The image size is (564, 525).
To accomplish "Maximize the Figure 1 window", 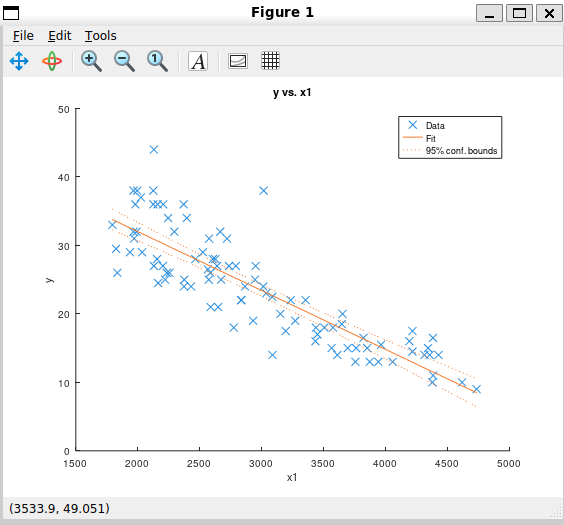I will 519,13.
